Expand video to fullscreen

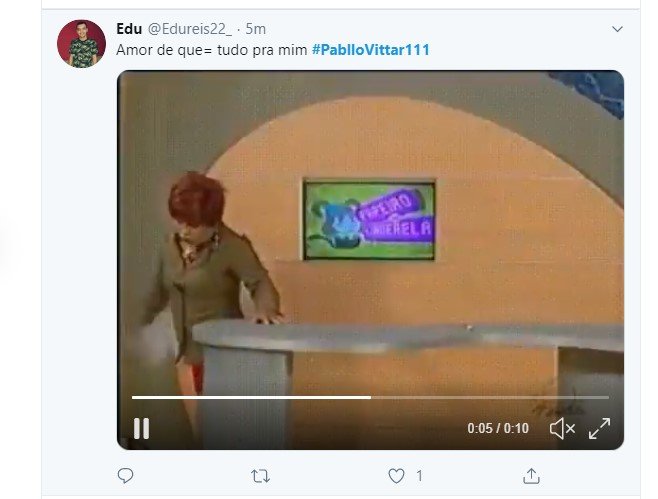click(599, 428)
